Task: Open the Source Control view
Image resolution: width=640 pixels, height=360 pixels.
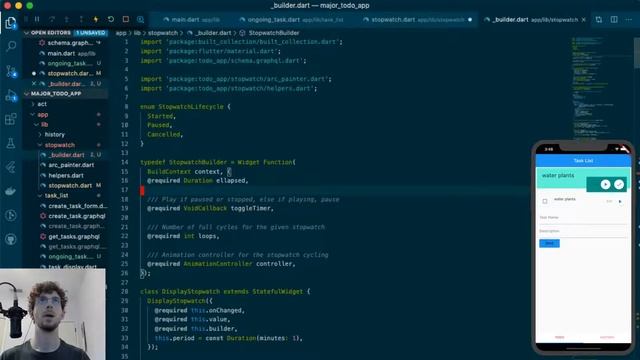Action: tap(11, 71)
